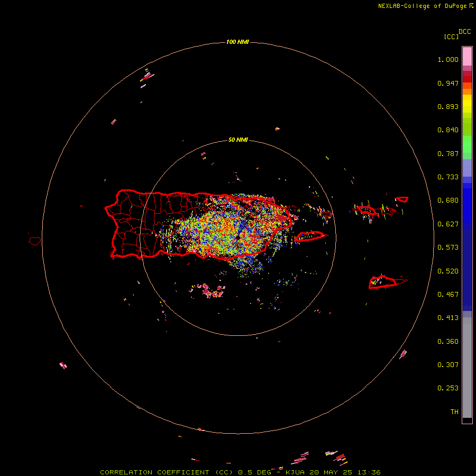The height and width of the screenshot is (476, 476).
Task: Click the 0.733 legend value
Action: pyautogui.click(x=448, y=177)
